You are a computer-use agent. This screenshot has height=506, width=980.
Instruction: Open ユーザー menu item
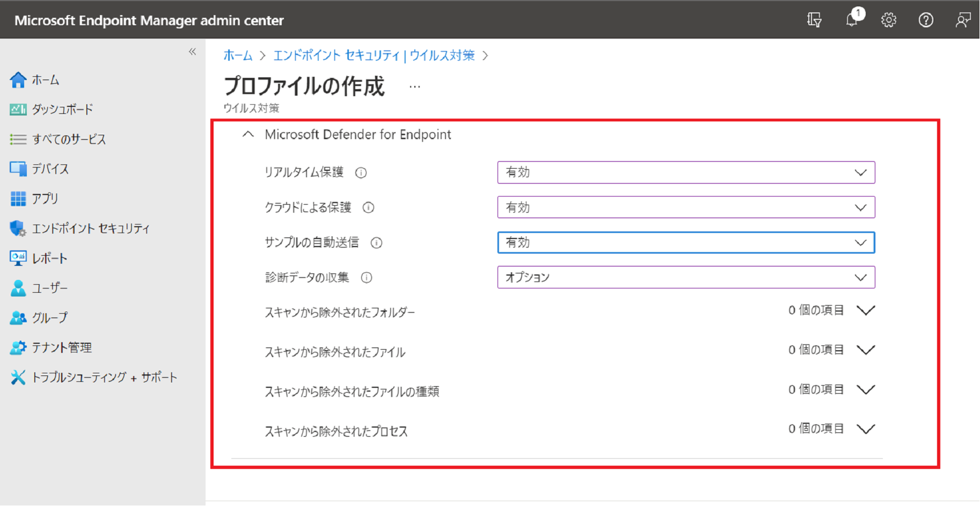[50, 288]
